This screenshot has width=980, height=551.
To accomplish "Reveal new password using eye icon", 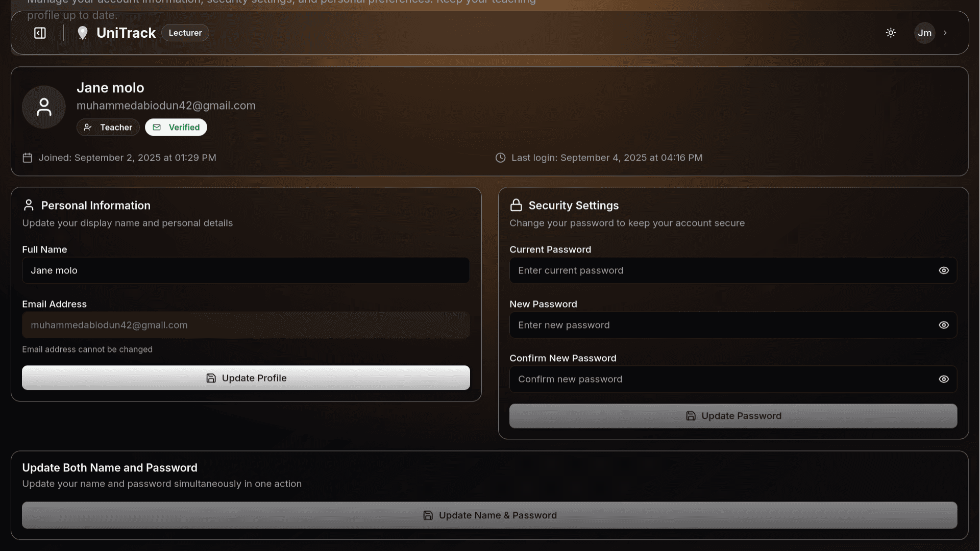I will (944, 325).
